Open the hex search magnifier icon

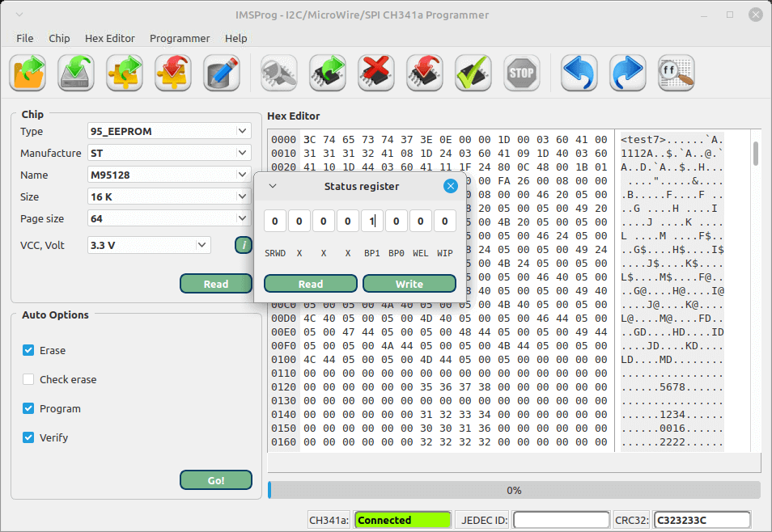click(676, 73)
